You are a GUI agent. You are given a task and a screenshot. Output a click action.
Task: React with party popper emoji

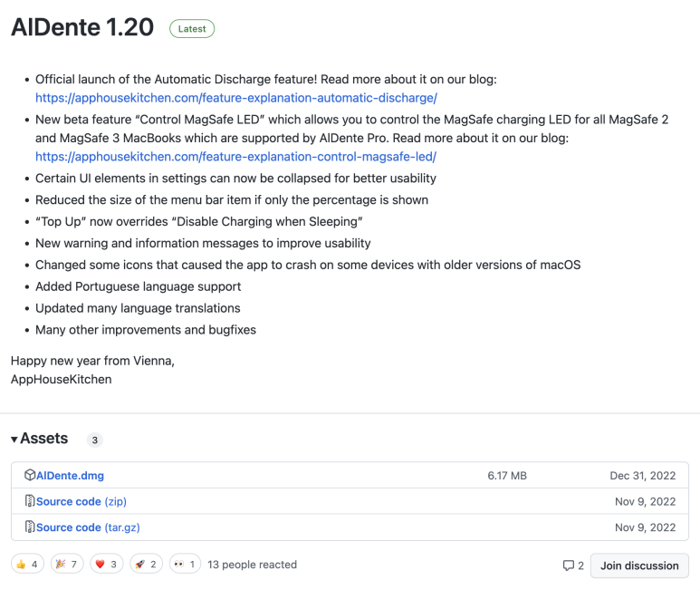point(67,565)
